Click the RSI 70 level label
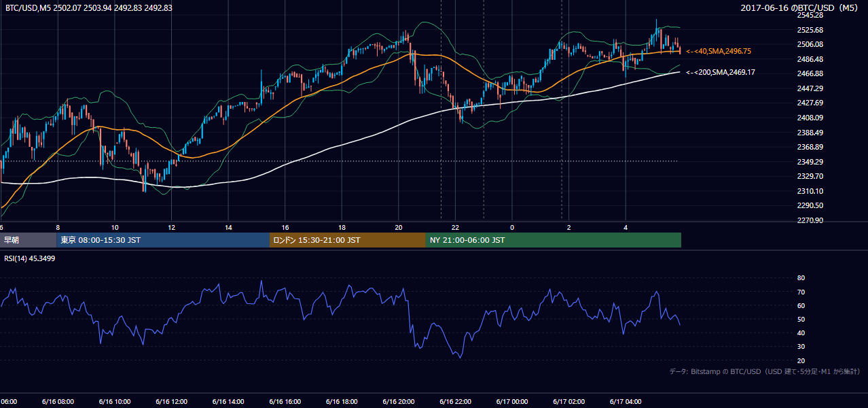The height and width of the screenshot is (408, 868). (x=801, y=292)
